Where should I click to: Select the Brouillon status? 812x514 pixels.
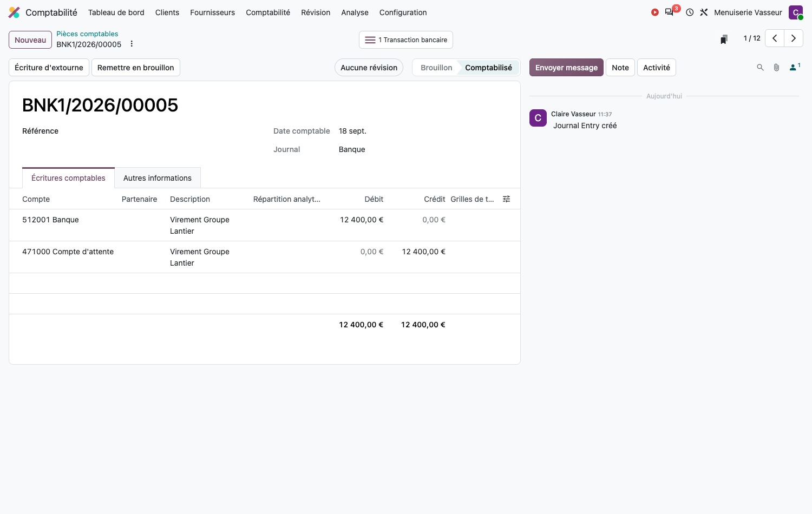pyautogui.click(x=436, y=68)
